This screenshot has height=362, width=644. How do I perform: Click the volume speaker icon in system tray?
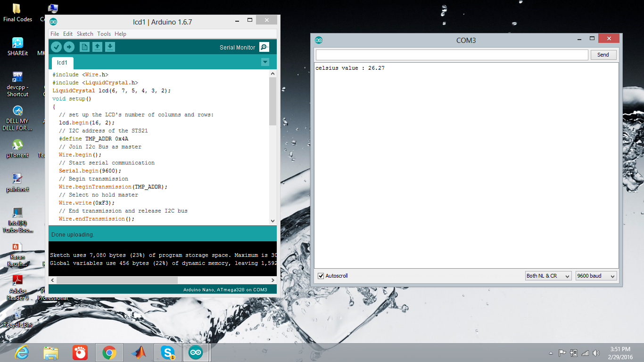(x=596, y=353)
